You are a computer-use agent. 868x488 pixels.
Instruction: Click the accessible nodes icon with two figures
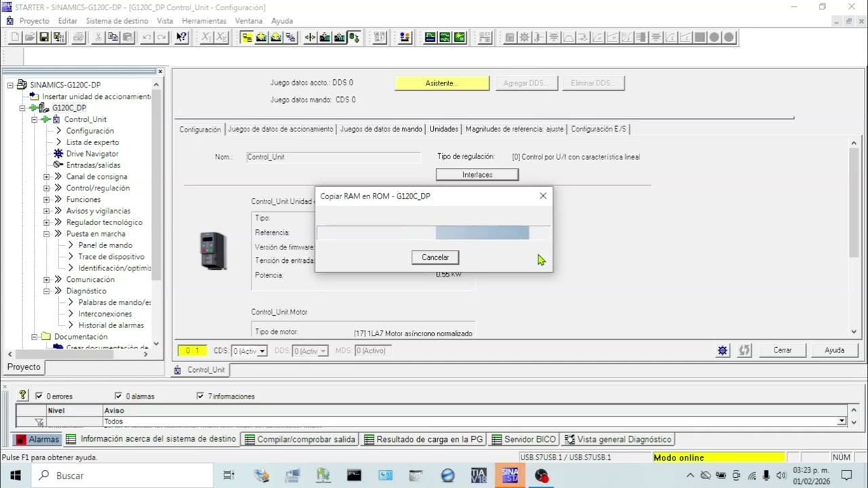point(405,37)
